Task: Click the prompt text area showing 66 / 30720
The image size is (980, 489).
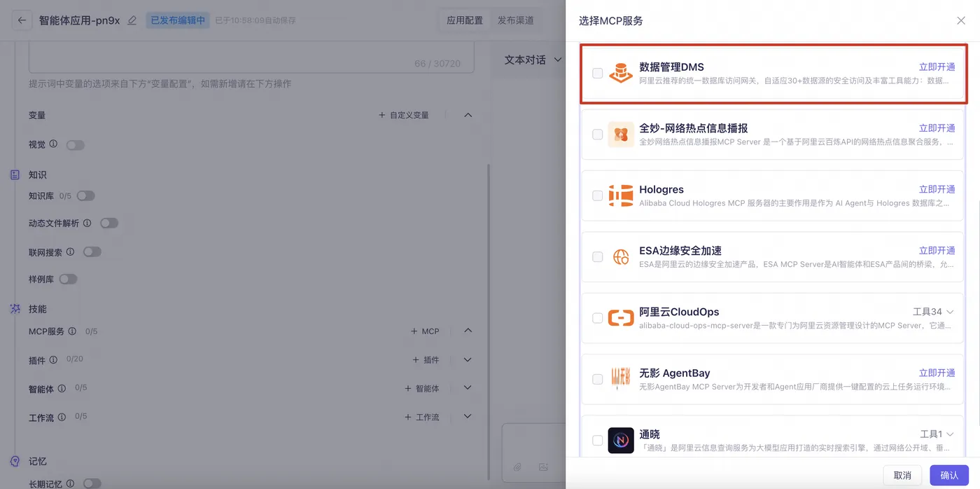Action: (x=251, y=57)
